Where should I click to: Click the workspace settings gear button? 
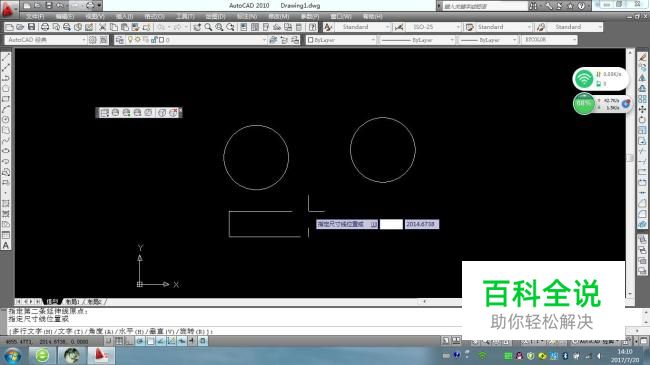(92, 40)
